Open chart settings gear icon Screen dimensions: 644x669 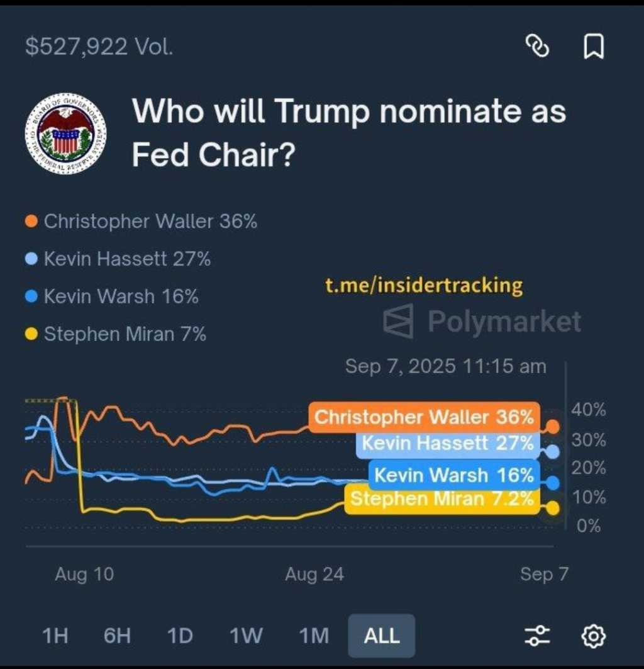coord(592,636)
